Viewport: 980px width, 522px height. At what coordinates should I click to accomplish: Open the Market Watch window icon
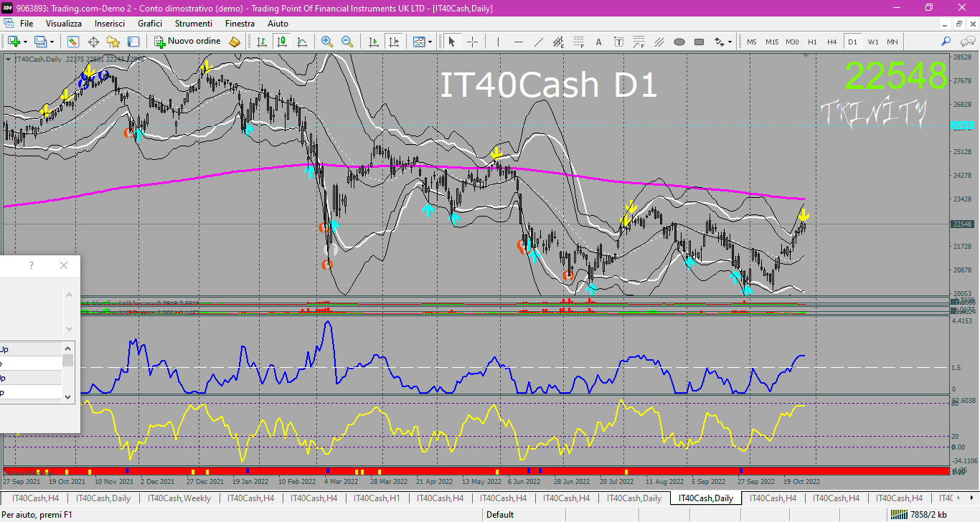73,42
